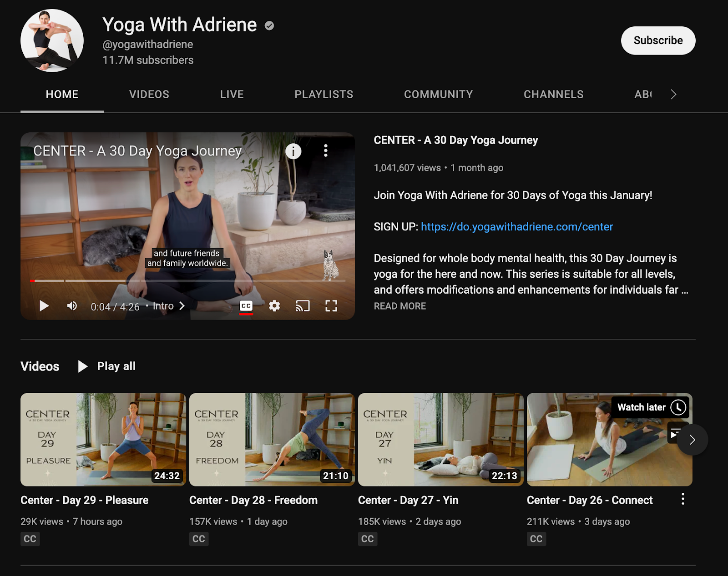This screenshot has width=728, height=576.
Task: Open Center - Day 28 - Freedom title
Action: point(253,500)
